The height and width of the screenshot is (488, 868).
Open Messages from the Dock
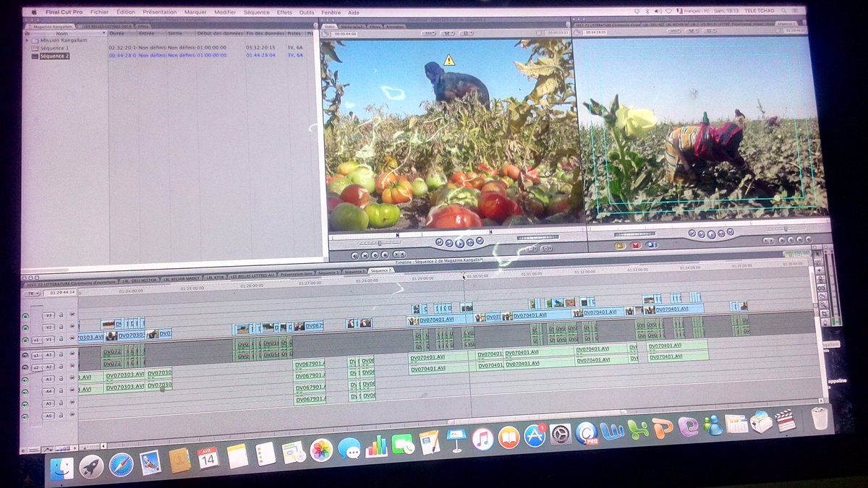point(349,448)
